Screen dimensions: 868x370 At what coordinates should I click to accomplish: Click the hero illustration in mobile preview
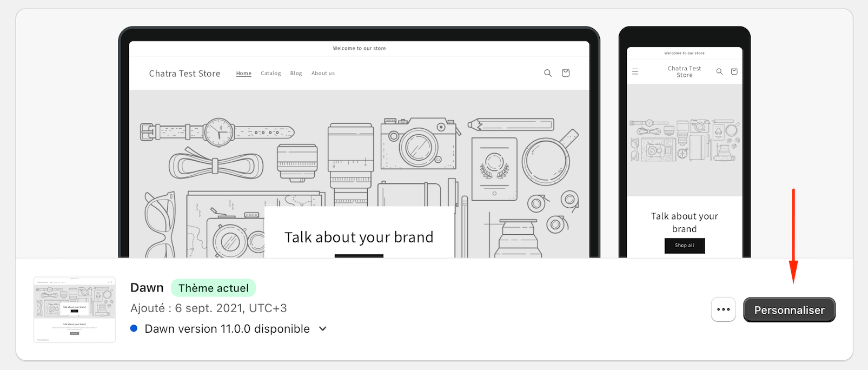click(x=685, y=140)
